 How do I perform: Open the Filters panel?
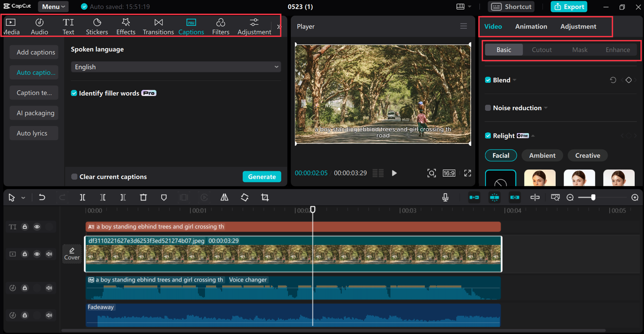click(x=220, y=26)
